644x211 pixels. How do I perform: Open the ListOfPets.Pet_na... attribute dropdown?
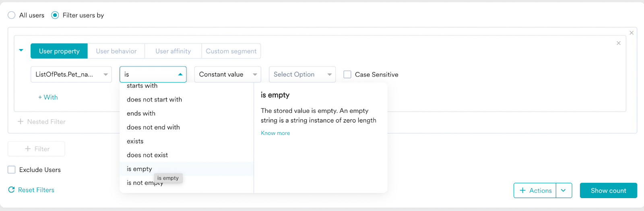coord(71,74)
